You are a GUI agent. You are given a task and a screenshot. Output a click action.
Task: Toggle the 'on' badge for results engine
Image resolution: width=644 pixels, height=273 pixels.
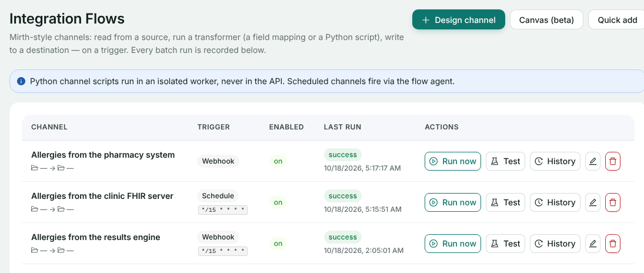(x=278, y=244)
